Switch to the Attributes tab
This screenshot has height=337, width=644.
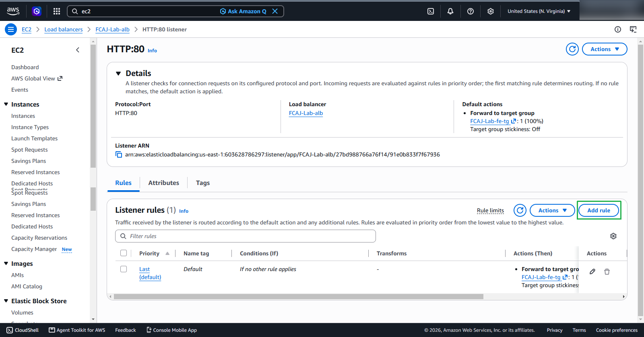(163, 183)
